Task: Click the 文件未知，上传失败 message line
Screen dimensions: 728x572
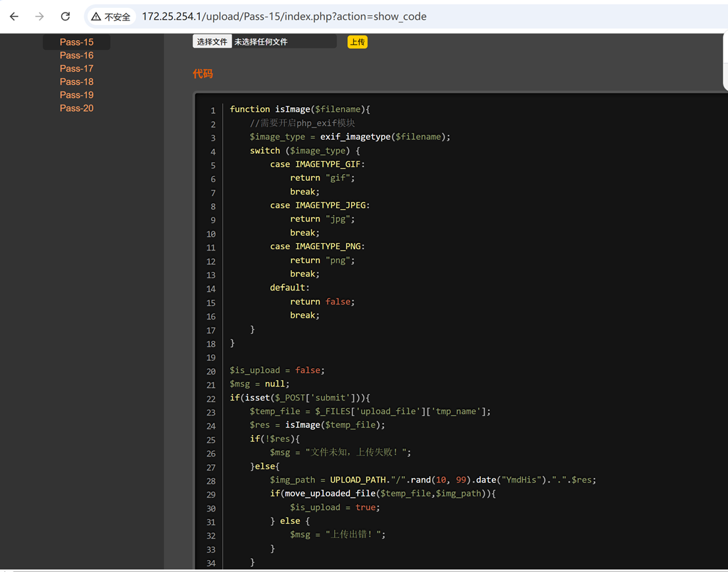Action: pos(341,452)
